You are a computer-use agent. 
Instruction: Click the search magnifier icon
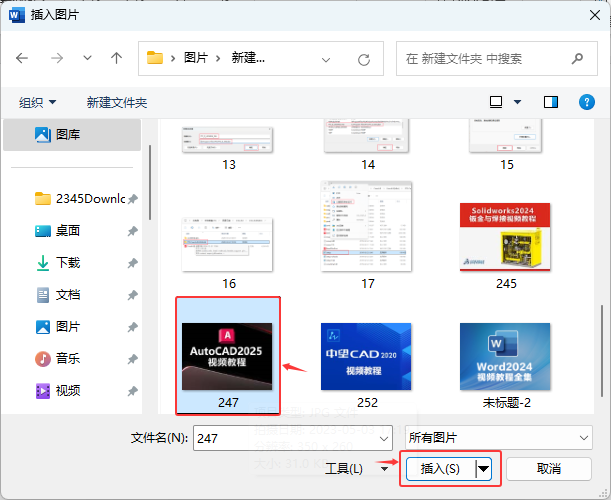pos(577,58)
